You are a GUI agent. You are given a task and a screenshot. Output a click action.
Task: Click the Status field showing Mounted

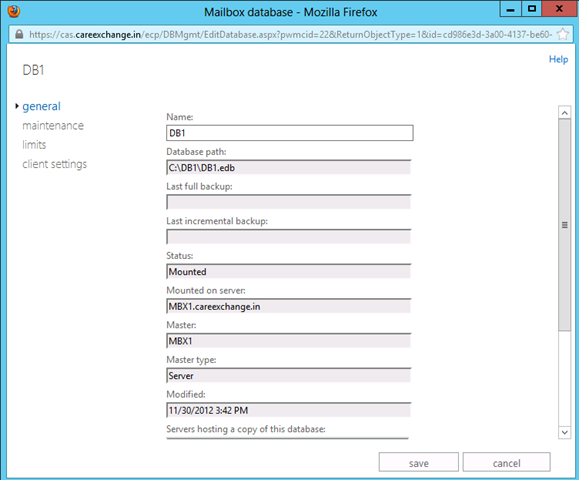pyautogui.click(x=288, y=272)
